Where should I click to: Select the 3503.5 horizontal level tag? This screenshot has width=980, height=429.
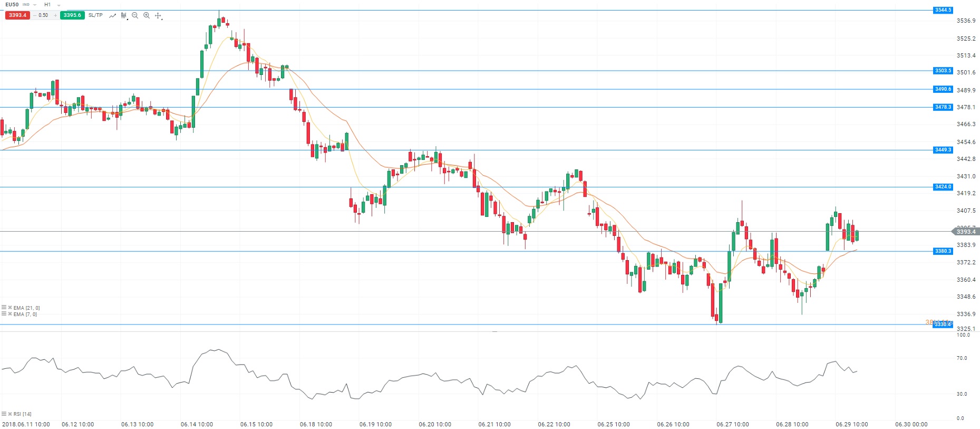[x=943, y=71]
